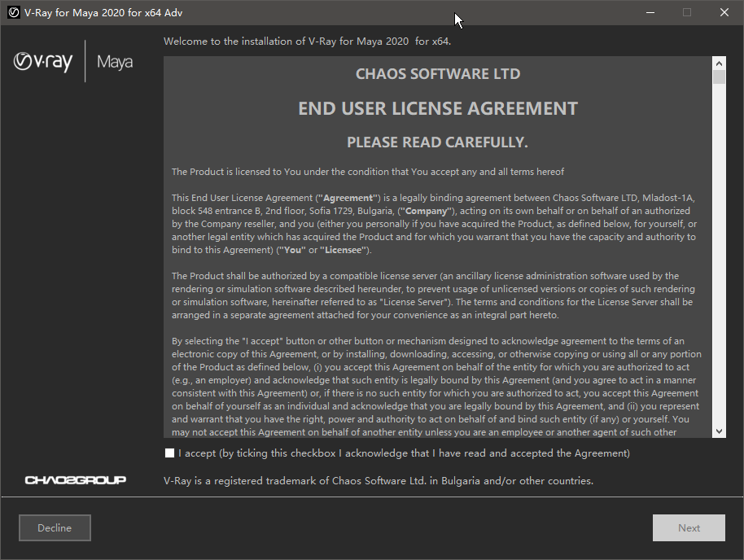Click the V-Ray registered trademark notice
The height and width of the screenshot is (560, 744).
(379, 481)
